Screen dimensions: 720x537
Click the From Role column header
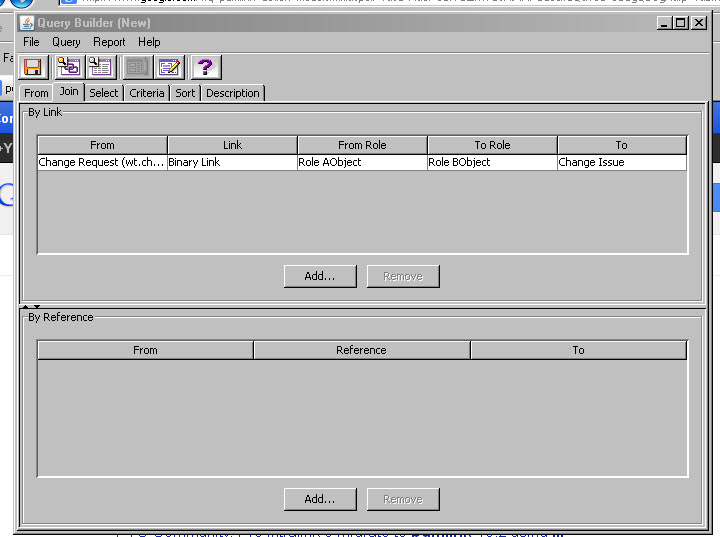362,145
